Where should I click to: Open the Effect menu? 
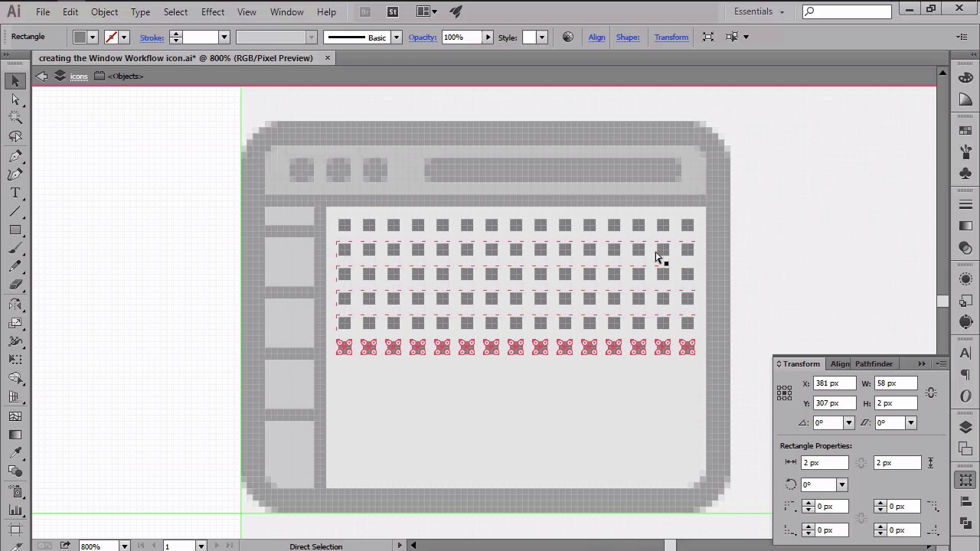click(213, 11)
